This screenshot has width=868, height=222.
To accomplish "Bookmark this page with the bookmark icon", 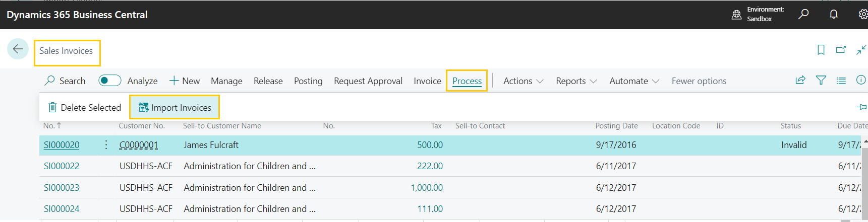I will pyautogui.click(x=821, y=50).
